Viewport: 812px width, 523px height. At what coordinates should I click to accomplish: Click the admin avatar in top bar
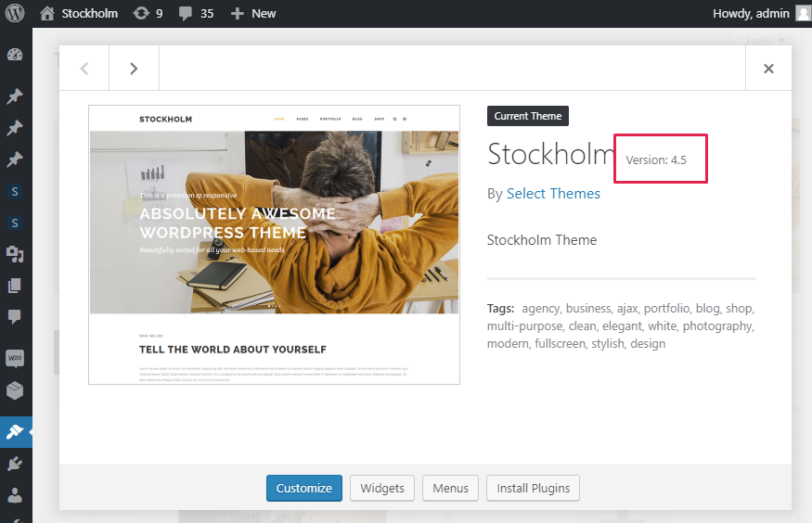(x=803, y=14)
